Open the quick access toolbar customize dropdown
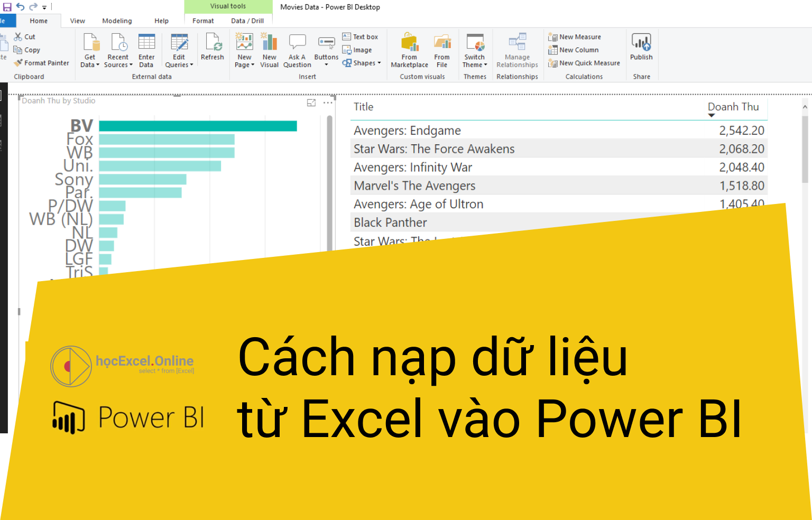 (44, 7)
